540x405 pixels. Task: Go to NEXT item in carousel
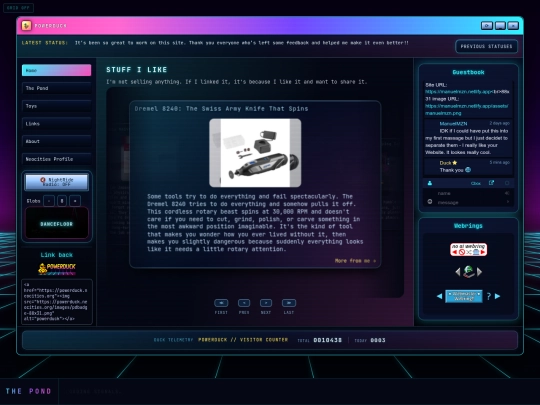coord(266,303)
